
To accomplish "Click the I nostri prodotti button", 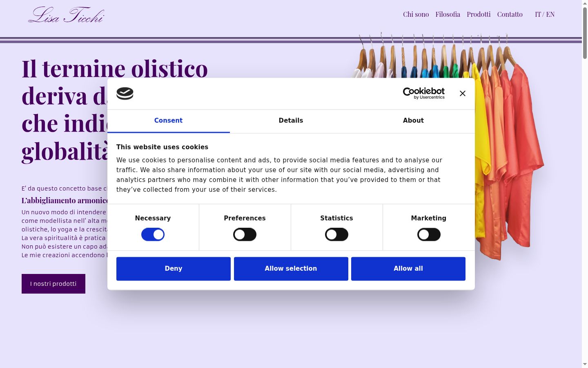I will point(53,284).
